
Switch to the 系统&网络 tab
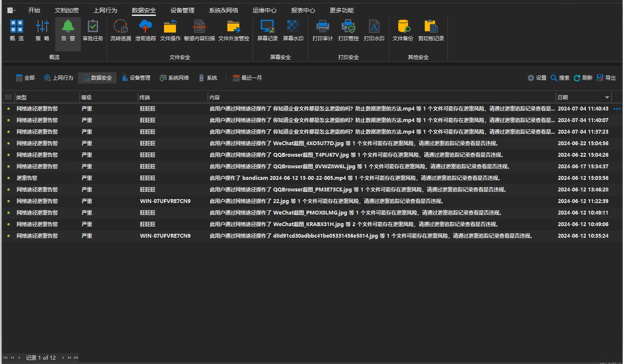[224, 10]
